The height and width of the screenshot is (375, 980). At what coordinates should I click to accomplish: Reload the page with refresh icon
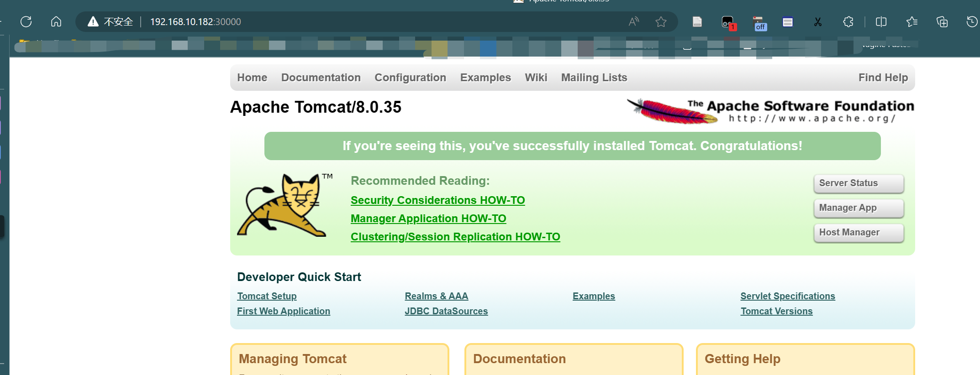(x=26, y=21)
